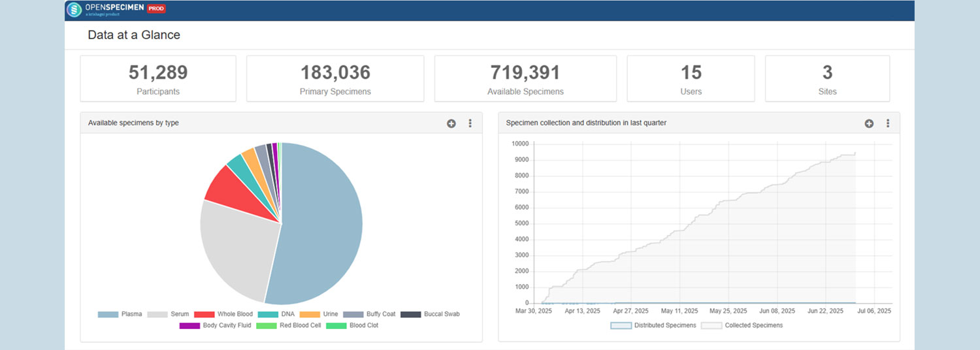Hide Whole Blood series via legend
Image resolution: width=980 pixels, height=350 pixels.
coord(223,314)
